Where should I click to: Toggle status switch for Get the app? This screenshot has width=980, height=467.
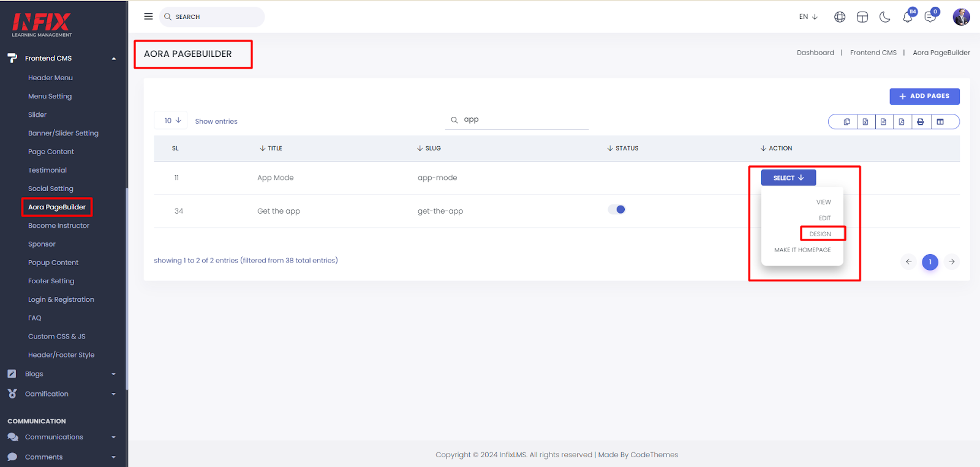[617, 209]
